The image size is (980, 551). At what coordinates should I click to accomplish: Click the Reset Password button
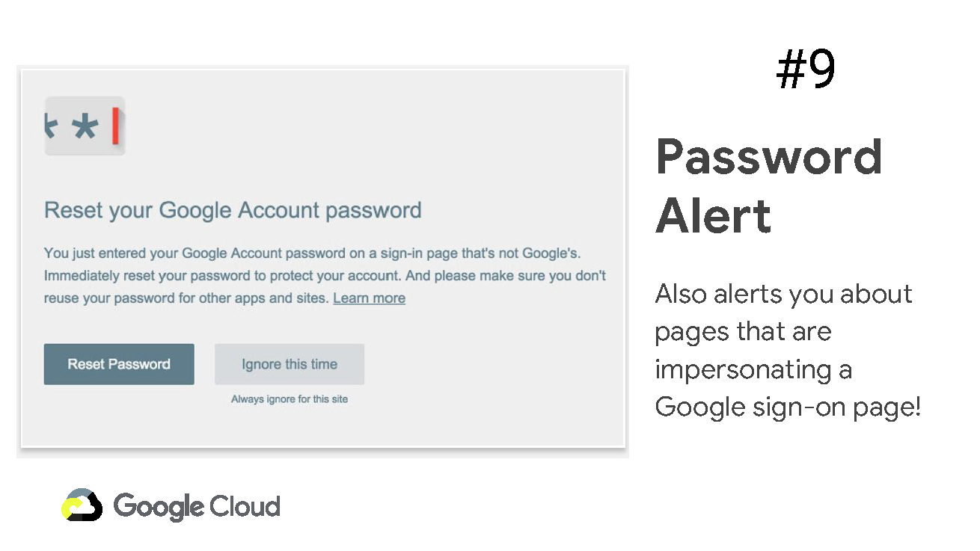(x=119, y=364)
